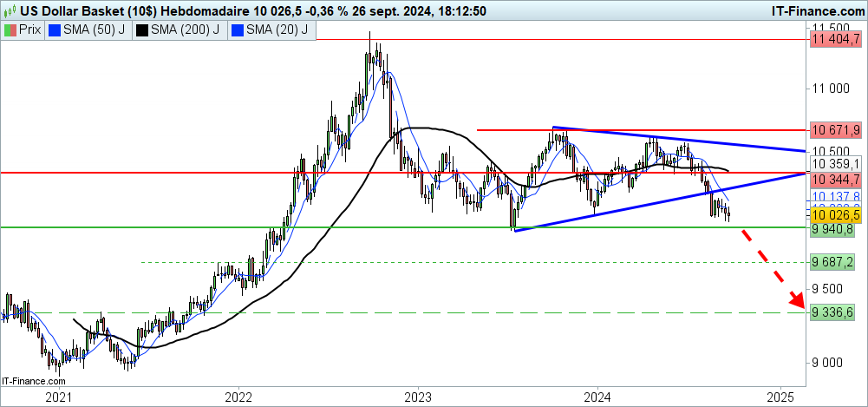Click the 9 687,2 green target label
Viewport: 868px width, 407px height.
(835, 261)
